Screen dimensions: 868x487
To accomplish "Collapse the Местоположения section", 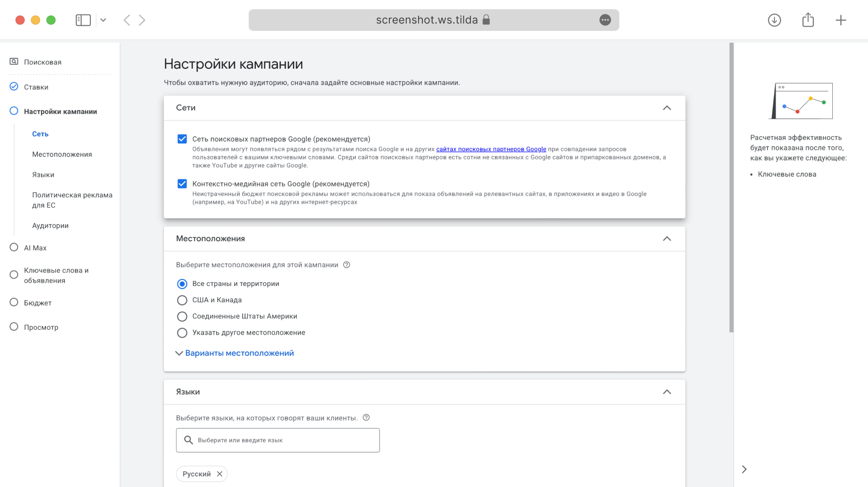I will pyautogui.click(x=667, y=239).
